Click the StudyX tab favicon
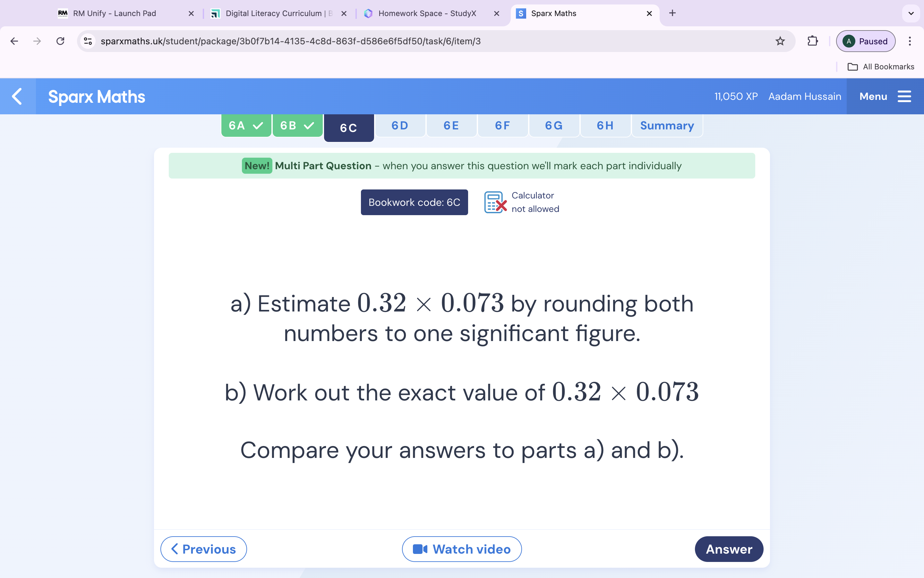The height and width of the screenshot is (578, 924). click(x=368, y=13)
